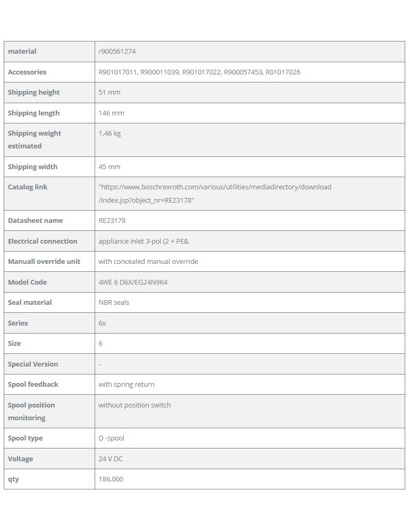The width and height of the screenshot is (410, 532).
Task: Click the Accessories part numbers value
Action: tap(199, 72)
